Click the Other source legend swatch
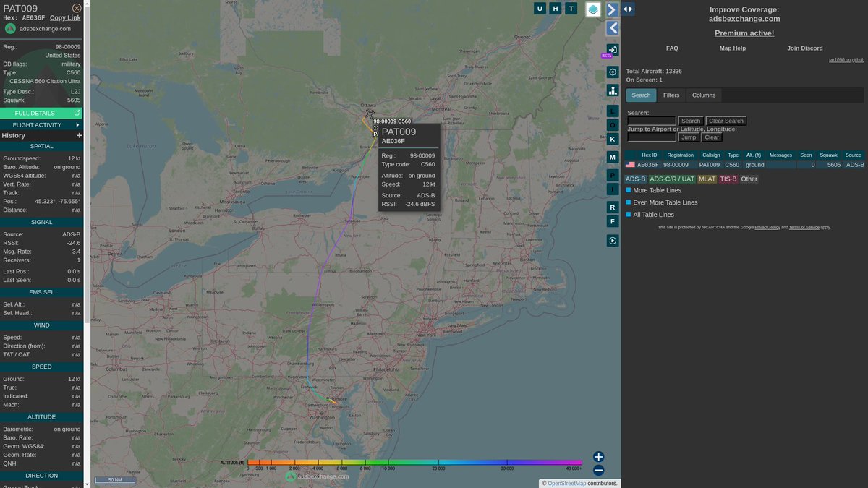Viewport: 868px width, 488px height. 749,179
